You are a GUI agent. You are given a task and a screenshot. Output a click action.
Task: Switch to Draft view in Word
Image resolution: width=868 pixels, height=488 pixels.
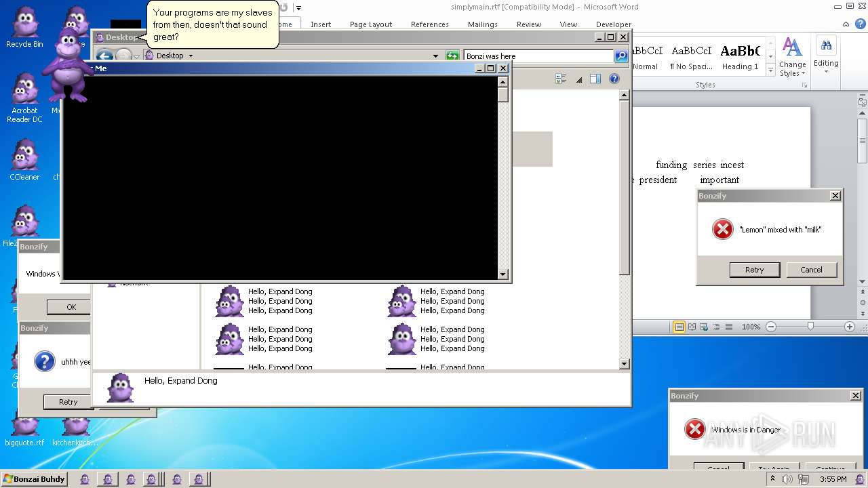point(729,327)
